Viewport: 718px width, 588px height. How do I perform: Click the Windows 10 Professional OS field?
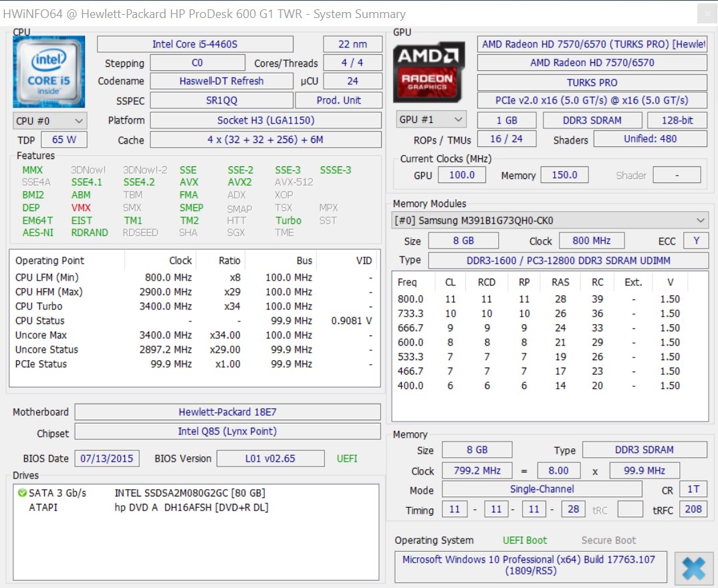530,565
